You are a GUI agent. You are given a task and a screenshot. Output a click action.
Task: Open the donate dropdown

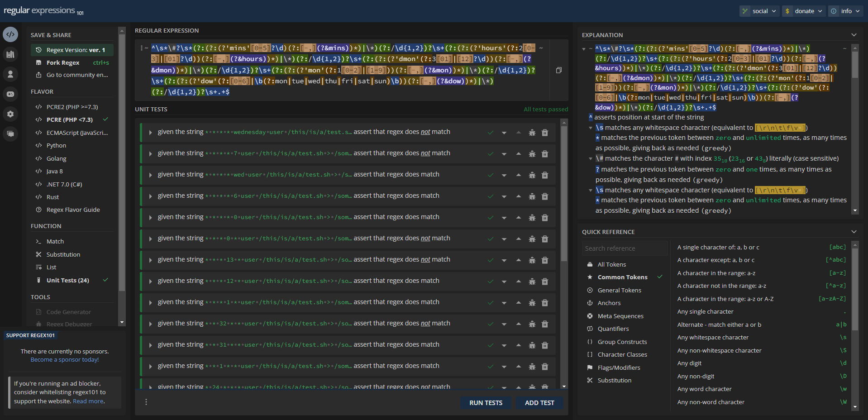click(x=804, y=11)
